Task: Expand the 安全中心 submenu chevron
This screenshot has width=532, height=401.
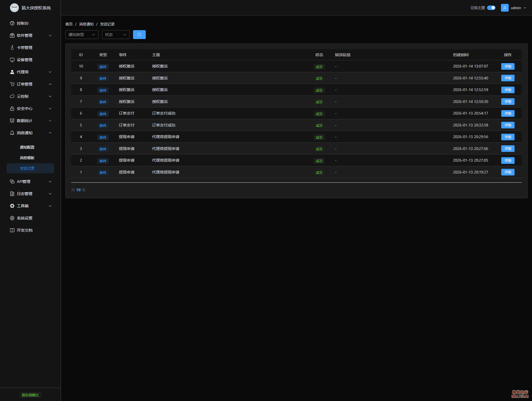Action: (50, 108)
